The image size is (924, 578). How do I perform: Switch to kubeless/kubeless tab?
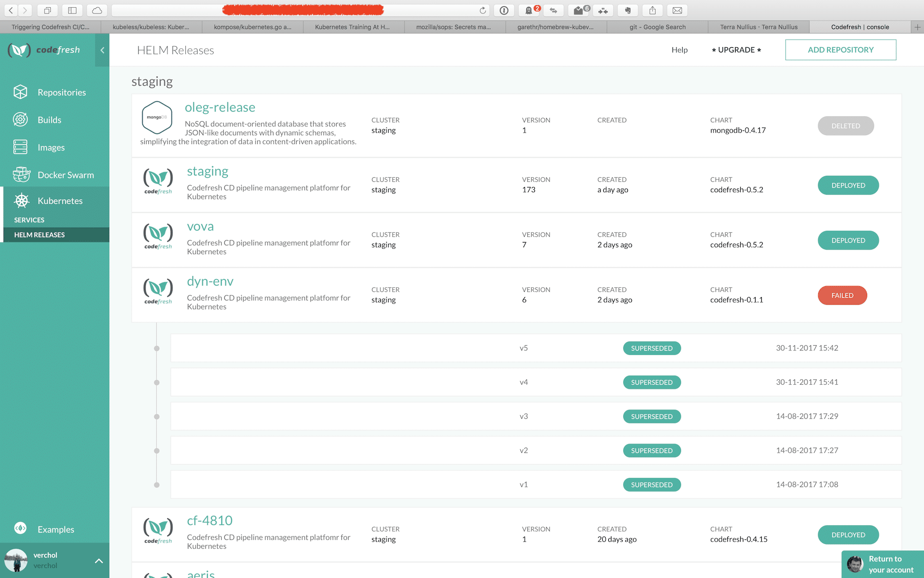tap(151, 27)
